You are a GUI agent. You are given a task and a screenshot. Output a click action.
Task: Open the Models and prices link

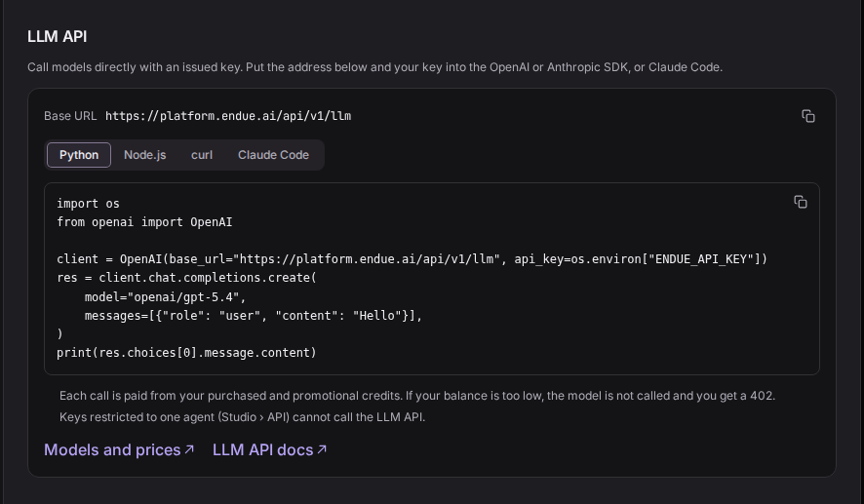119,450
